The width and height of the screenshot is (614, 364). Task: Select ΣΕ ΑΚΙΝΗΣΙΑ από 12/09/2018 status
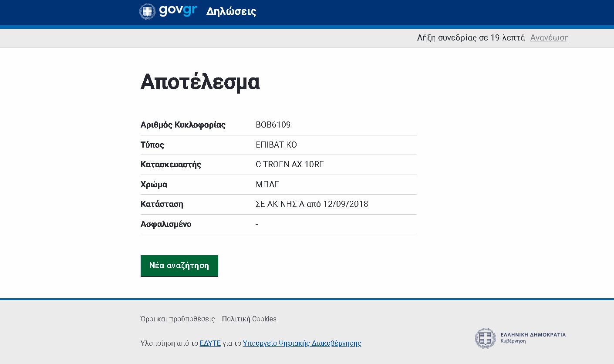312,204
